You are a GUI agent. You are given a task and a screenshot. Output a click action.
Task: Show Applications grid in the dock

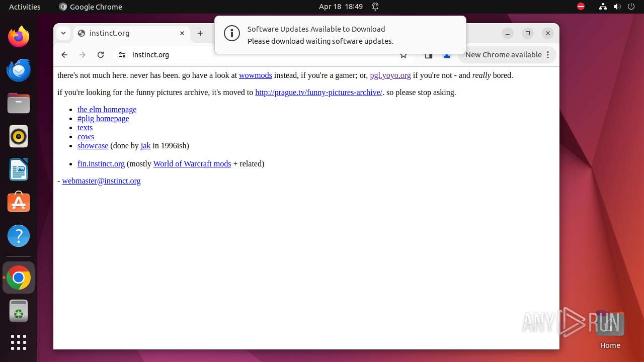tap(19, 342)
